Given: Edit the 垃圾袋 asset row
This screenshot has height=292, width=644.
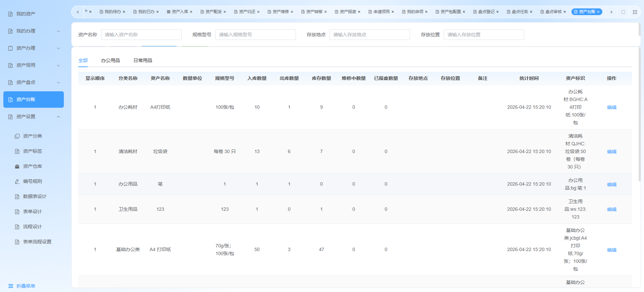Looking at the screenshot, I should coord(612,152).
